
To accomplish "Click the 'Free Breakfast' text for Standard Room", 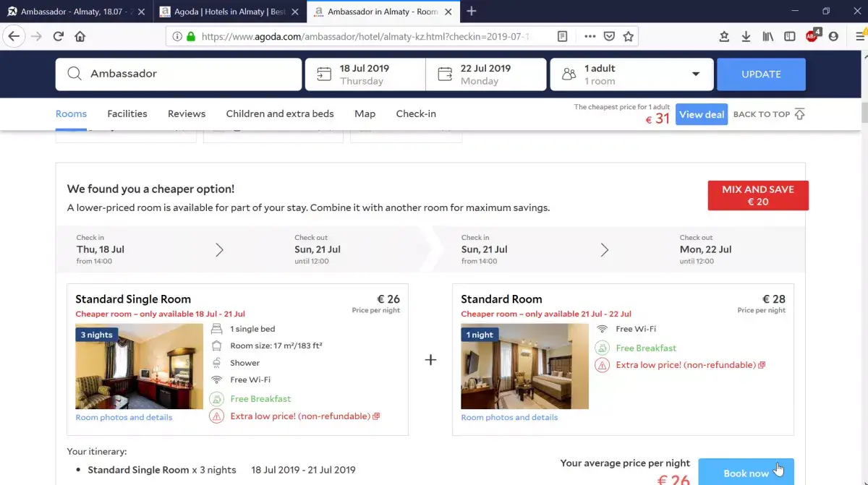I will (646, 348).
